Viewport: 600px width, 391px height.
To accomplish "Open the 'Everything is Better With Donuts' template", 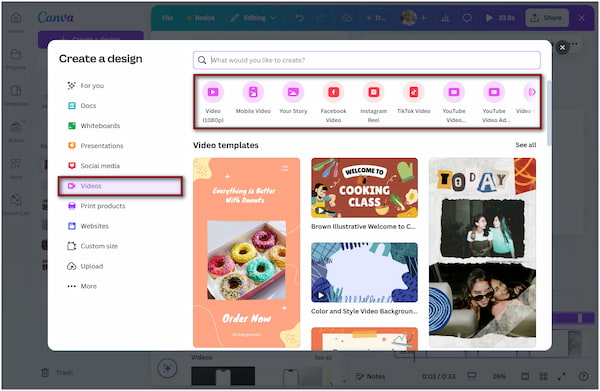I will pyautogui.click(x=246, y=253).
